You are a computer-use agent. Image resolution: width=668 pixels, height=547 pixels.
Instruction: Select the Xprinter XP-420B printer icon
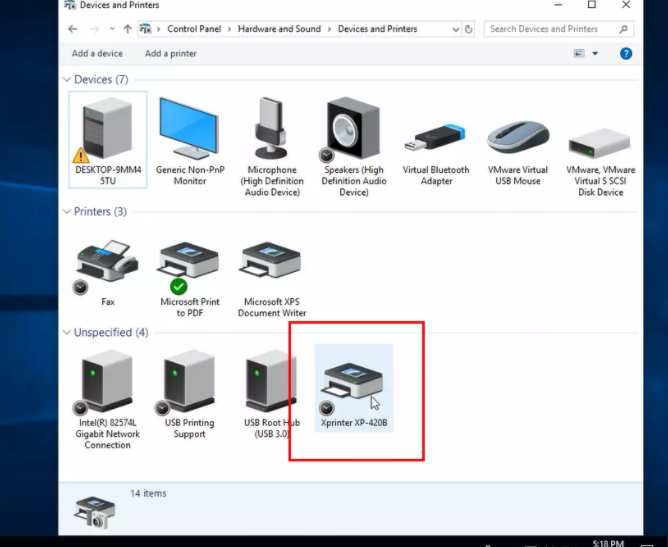(x=354, y=388)
